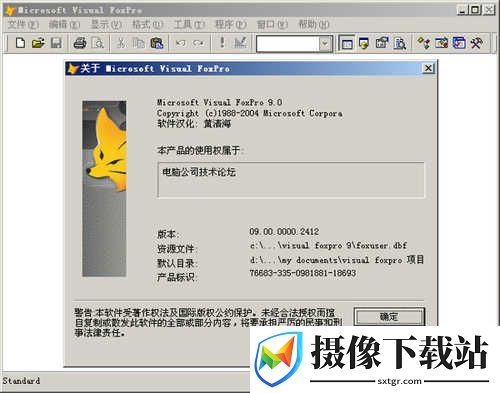Image resolution: width=500 pixels, height=393 pixels.
Task: Click inside the toolbar database combo field
Action: pos(288,44)
